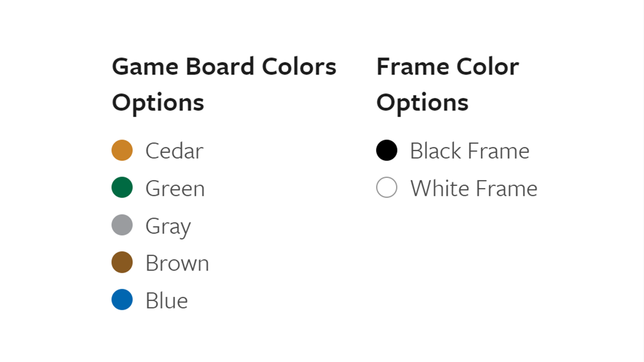Click Options word below Frame Color

[x=423, y=104]
